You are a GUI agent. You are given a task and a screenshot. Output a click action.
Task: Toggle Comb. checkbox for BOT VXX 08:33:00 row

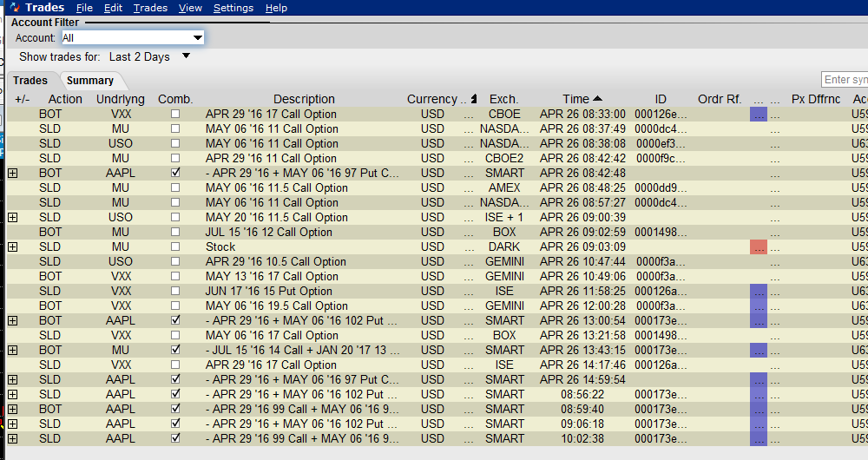click(176, 115)
